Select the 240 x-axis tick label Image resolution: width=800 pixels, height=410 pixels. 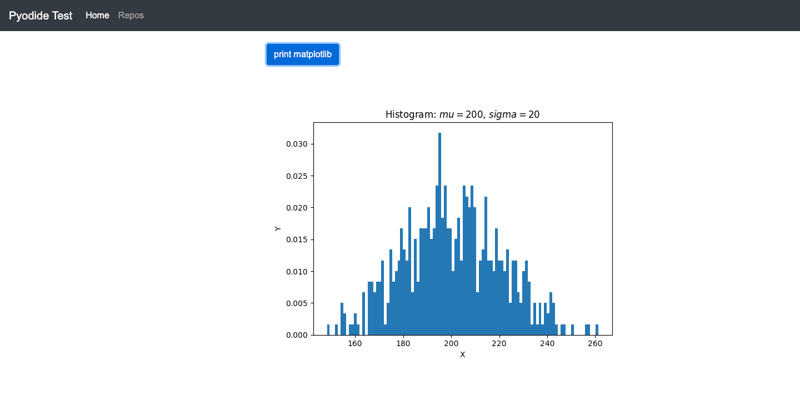point(547,343)
